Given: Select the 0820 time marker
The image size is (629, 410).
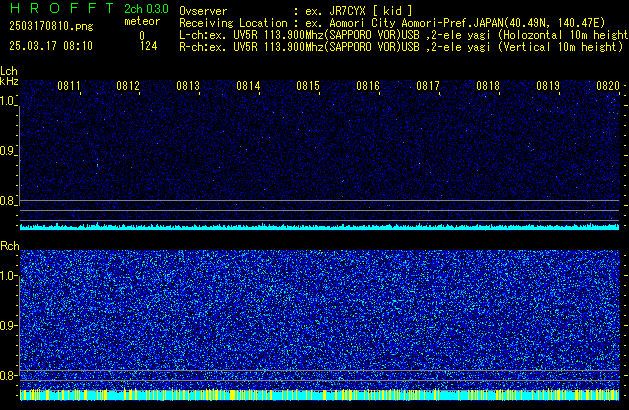Looking at the screenshot, I should tap(608, 86).
